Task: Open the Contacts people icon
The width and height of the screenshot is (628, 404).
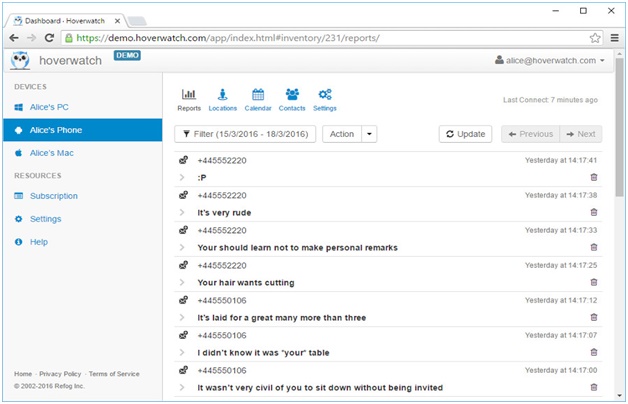Action: click(x=292, y=94)
